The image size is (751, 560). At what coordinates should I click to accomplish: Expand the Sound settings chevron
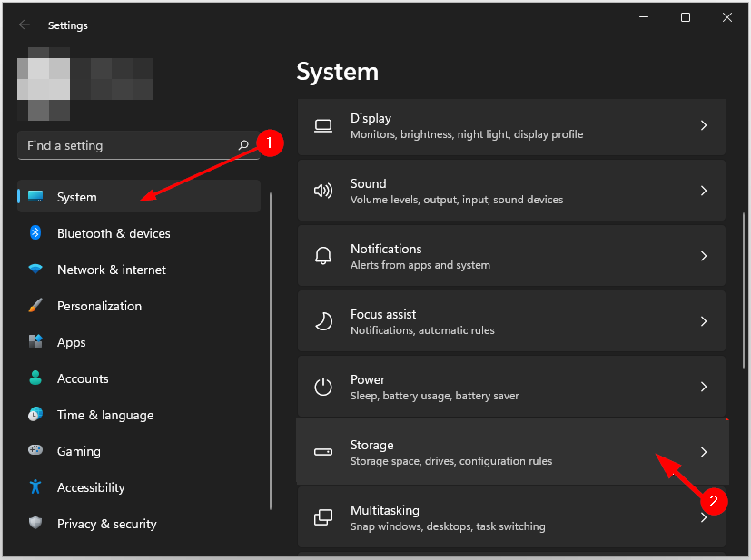704,192
